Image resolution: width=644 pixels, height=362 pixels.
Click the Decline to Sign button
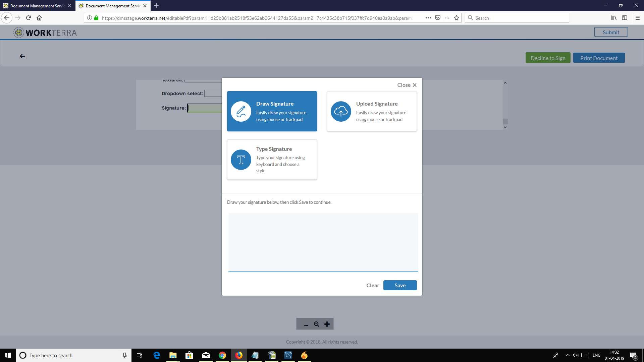548,58
